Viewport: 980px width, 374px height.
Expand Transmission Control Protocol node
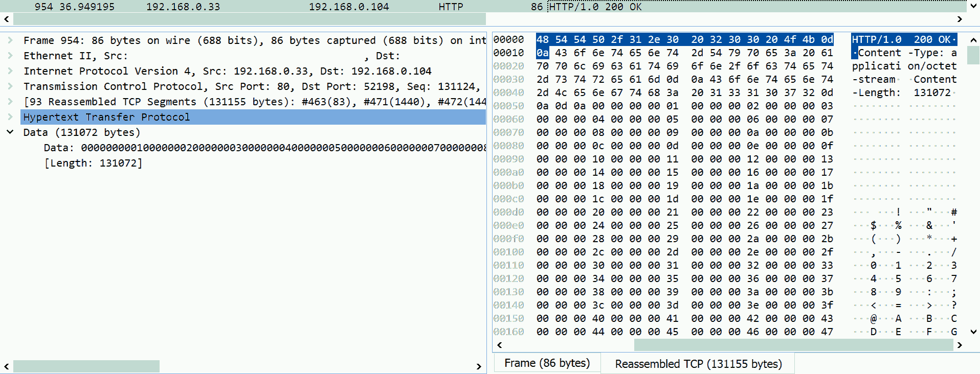[10, 86]
